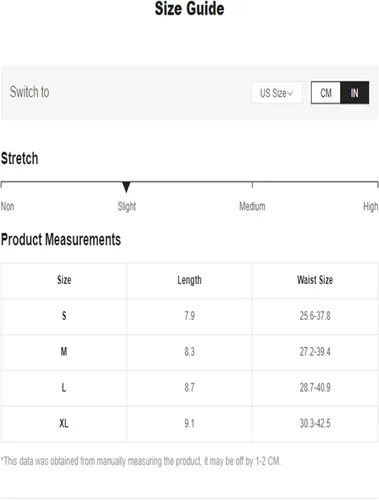Click the Slight stretch label

tap(127, 206)
